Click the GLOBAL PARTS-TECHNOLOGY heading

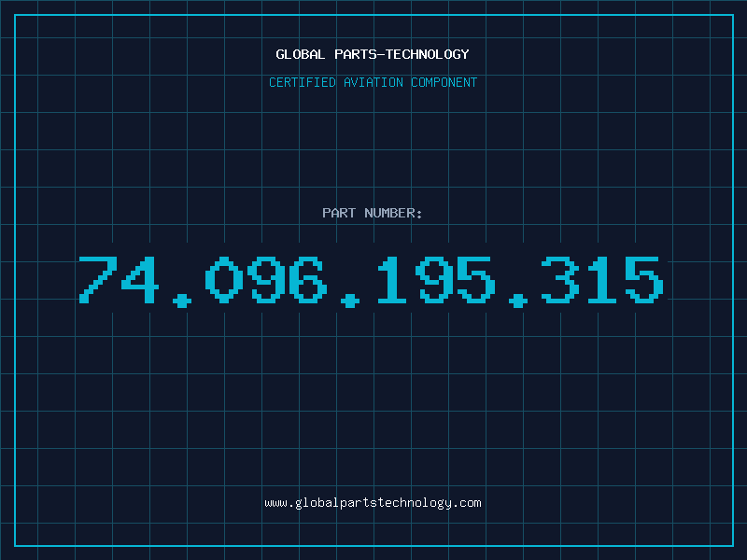(x=373, y=54)
